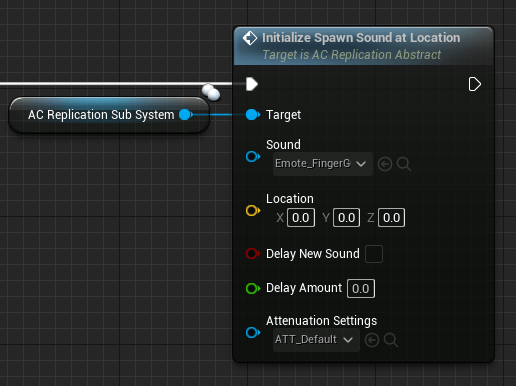This screenshot has height=386, width=516.
Task: Click the Attenuation Settings input pin
Action: coord(253,332)
